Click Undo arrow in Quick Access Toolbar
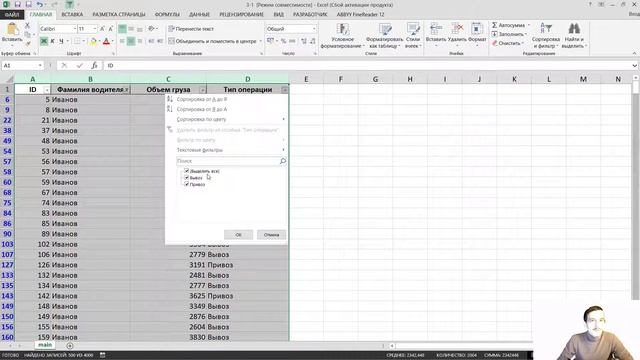The width and height of the screenshot is (640, 360). (39, 4)
